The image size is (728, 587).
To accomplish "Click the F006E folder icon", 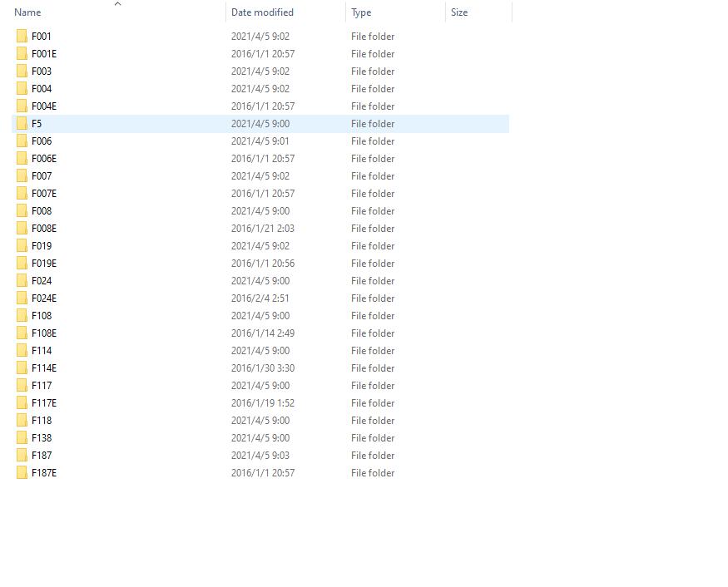I will pos(22,159).
